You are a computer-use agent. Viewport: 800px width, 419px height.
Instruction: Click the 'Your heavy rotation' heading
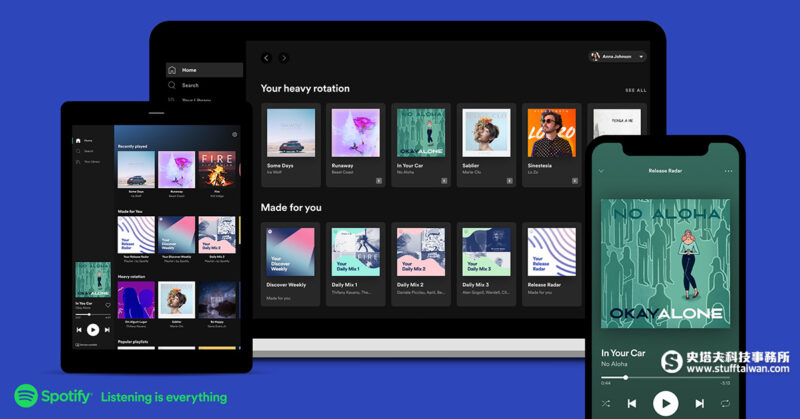[x=305, y=88]
